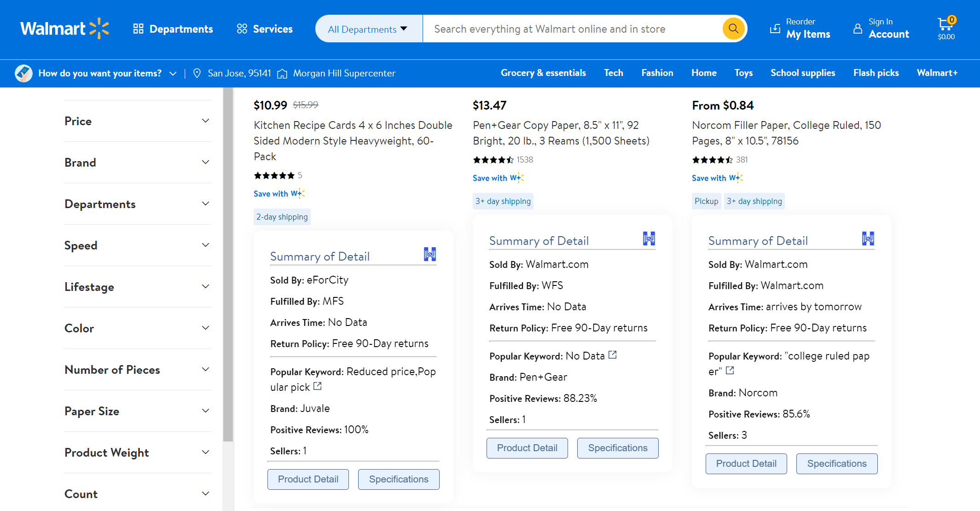Expand the Brand filter
The width and height of the screenshot is (980, 511).
click(138, 163)
